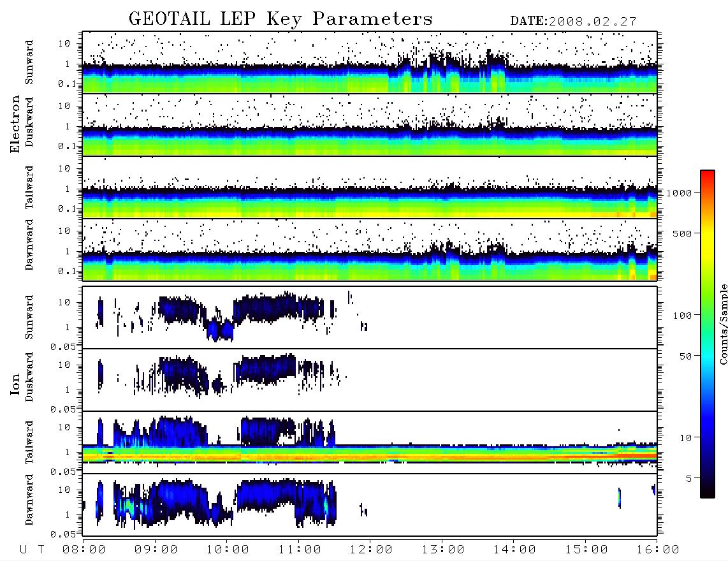
Task: Select the DATE:2008.02.27 label
Action: click(x=573, y=22)
